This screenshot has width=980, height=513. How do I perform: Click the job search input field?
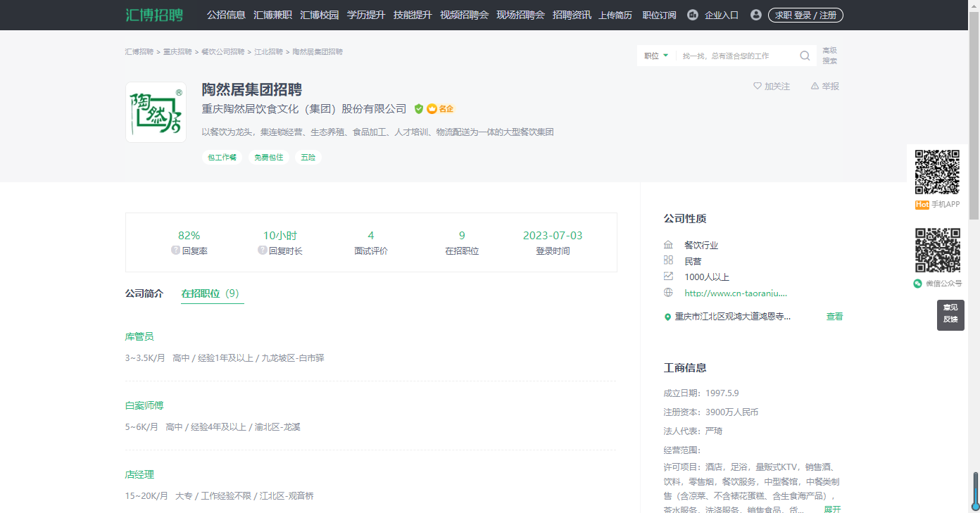738,56
